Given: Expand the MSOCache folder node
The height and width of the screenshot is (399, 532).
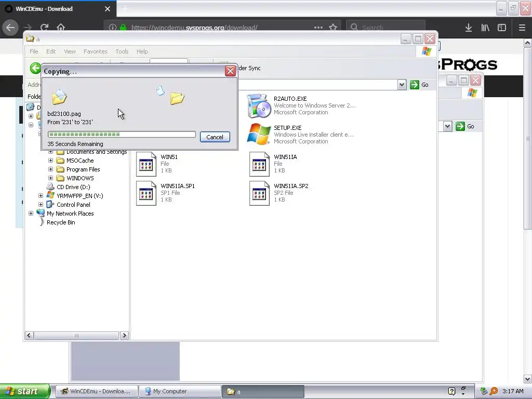Looking at the screenshot, I should pyautogui.click(x=50, y=161).
